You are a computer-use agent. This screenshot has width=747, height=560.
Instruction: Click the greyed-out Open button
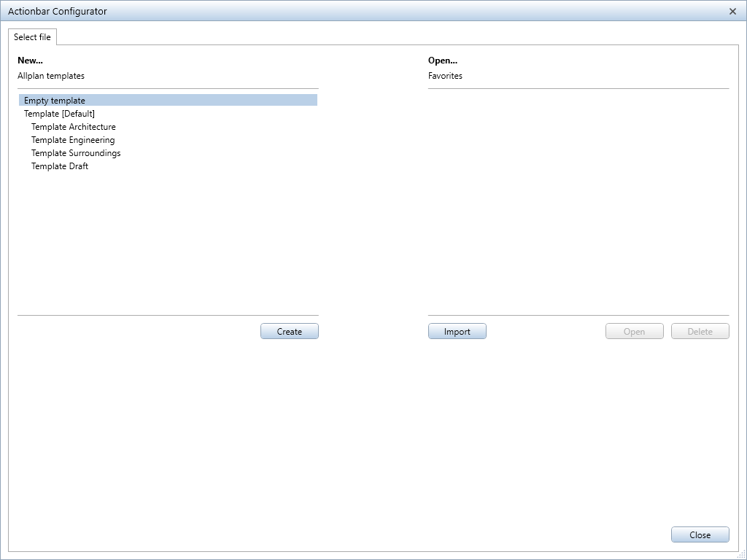[634, 332]
